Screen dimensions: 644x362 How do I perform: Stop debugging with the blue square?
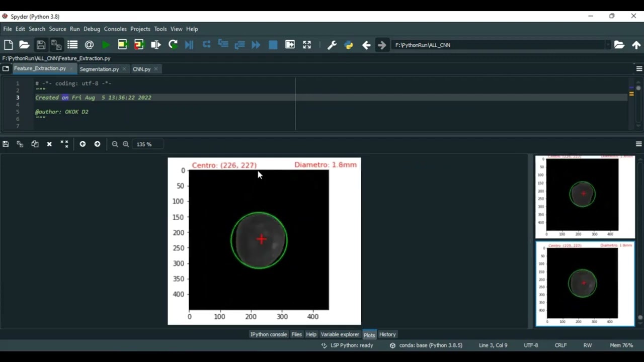coord(273,45)
